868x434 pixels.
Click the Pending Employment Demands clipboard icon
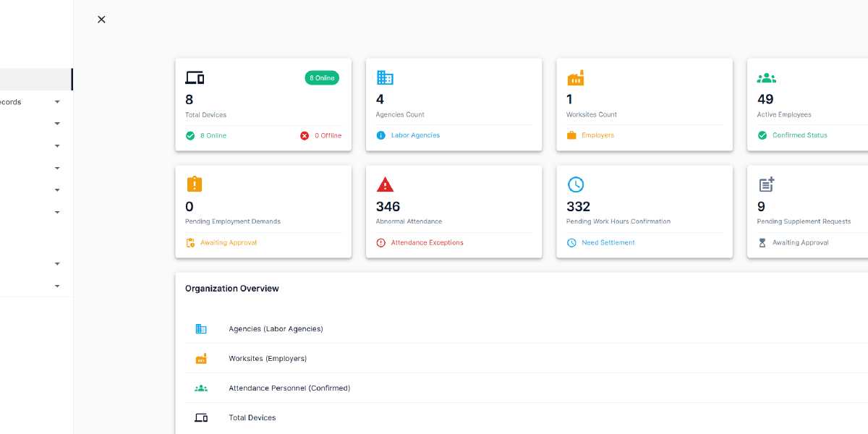tap(194, 184)
